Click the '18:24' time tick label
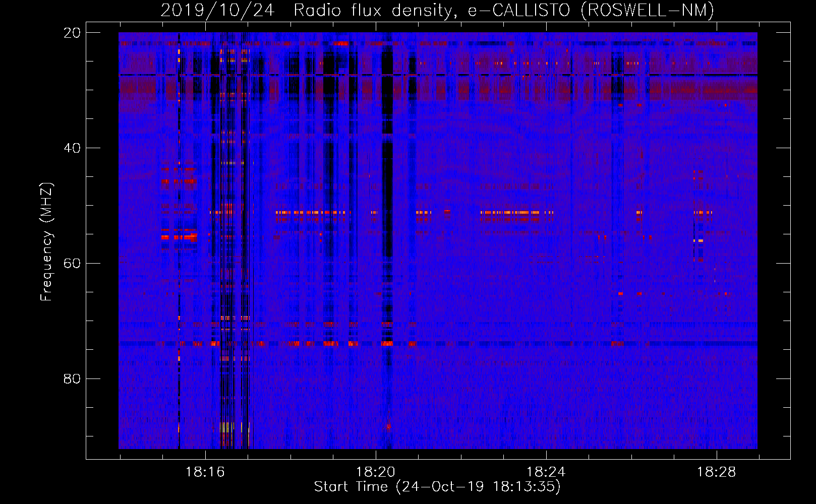This screenshot has width=816, height=504. [546, 472]
